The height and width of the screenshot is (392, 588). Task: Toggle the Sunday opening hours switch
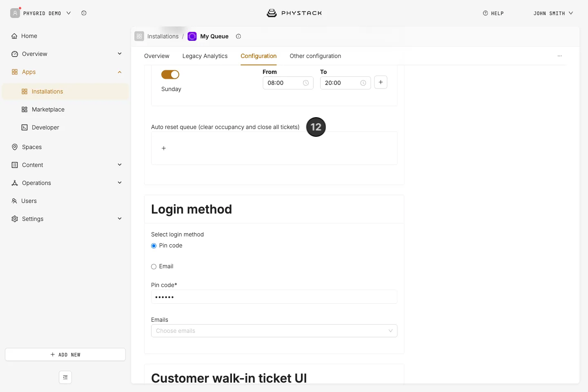coord(170,74)
